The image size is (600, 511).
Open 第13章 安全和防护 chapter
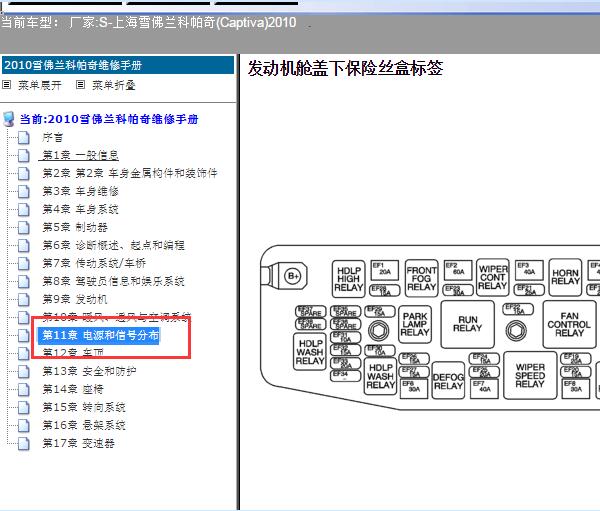[89, 371]
